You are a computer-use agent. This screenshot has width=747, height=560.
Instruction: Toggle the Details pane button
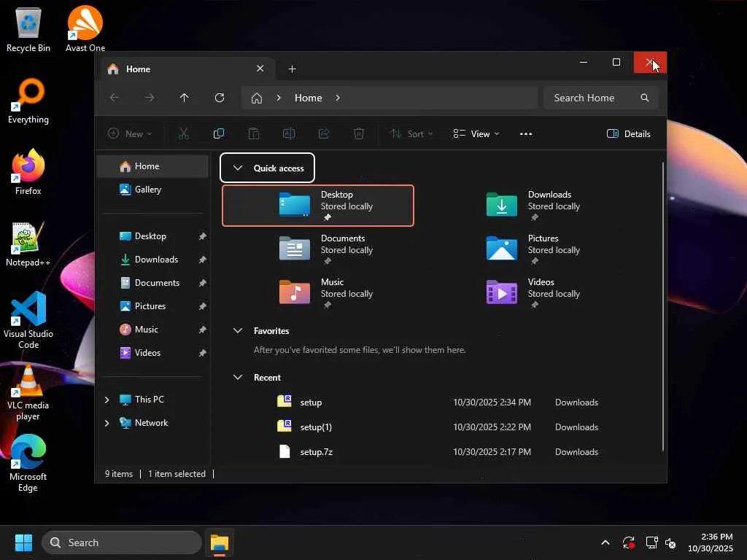point(628,134)
